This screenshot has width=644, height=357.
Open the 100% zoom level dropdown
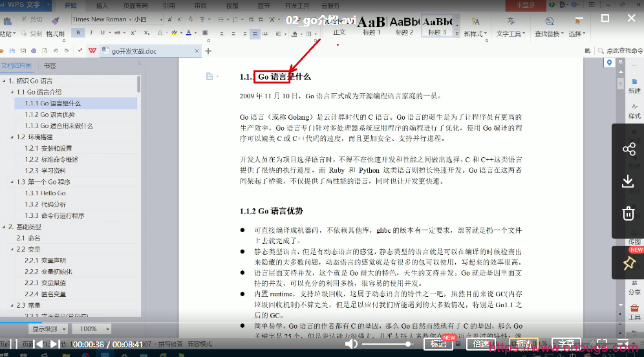pos(92,329)
